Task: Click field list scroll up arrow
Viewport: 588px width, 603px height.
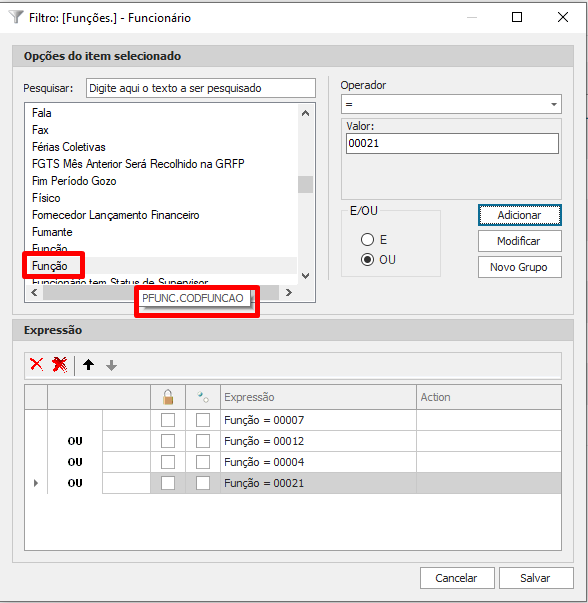Action: 306,113
